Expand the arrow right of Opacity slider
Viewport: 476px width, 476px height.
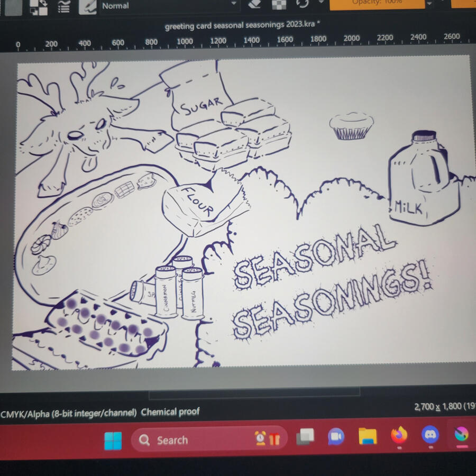429,4
